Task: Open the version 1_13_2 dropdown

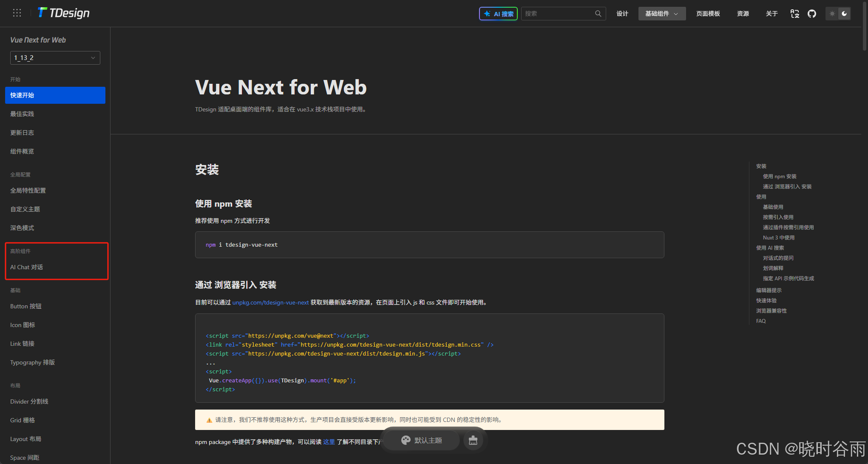Action: tap(55, 58)
